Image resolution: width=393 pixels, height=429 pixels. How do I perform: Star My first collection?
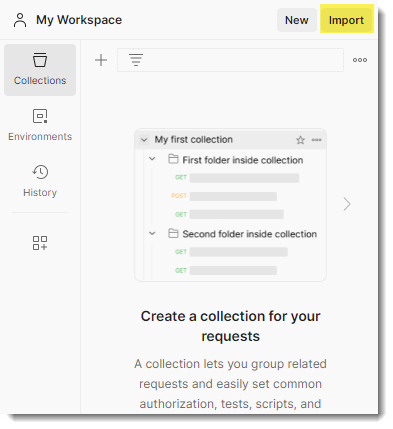[x=300, y=140]
